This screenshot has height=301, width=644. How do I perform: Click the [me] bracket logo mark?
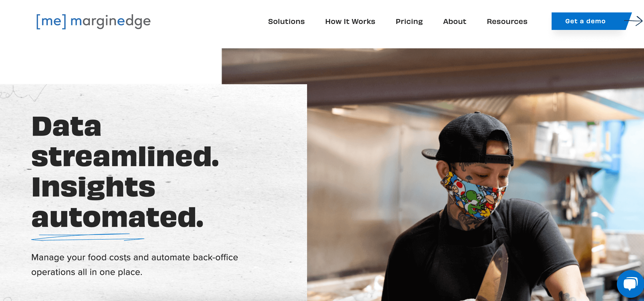[51, 22]
